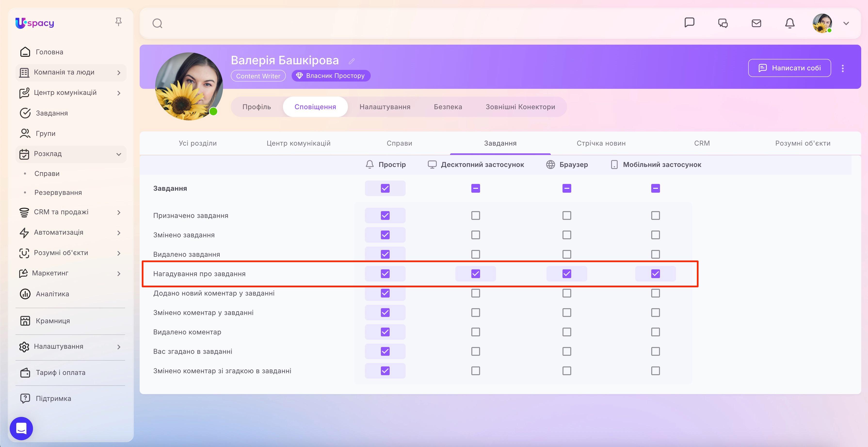Click the Компанія та люди building icon
This screenshot has width=868, height=447.
[x=24, y=73]
